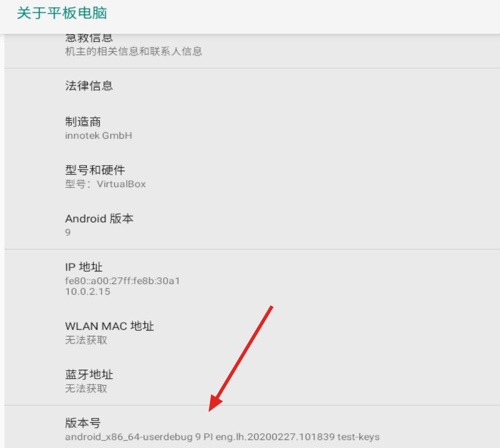This screenshot has width=500, height=448.
Task: Open the 法律信息 legal information item
Action: [x=252, y=86]
